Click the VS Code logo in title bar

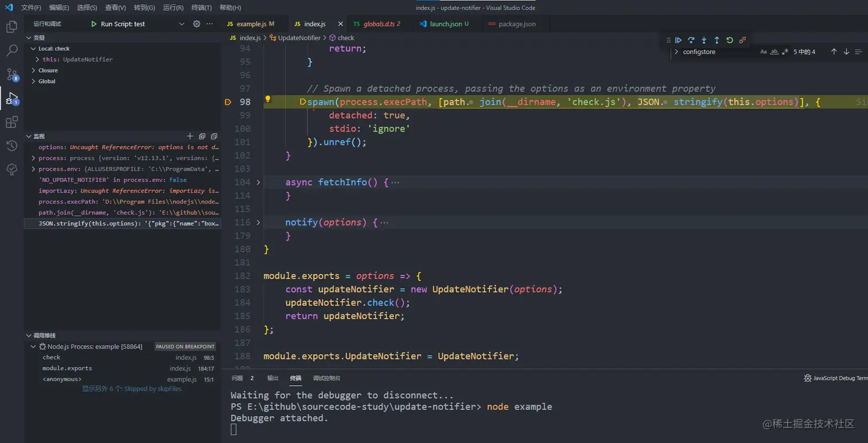coord(9,7)
